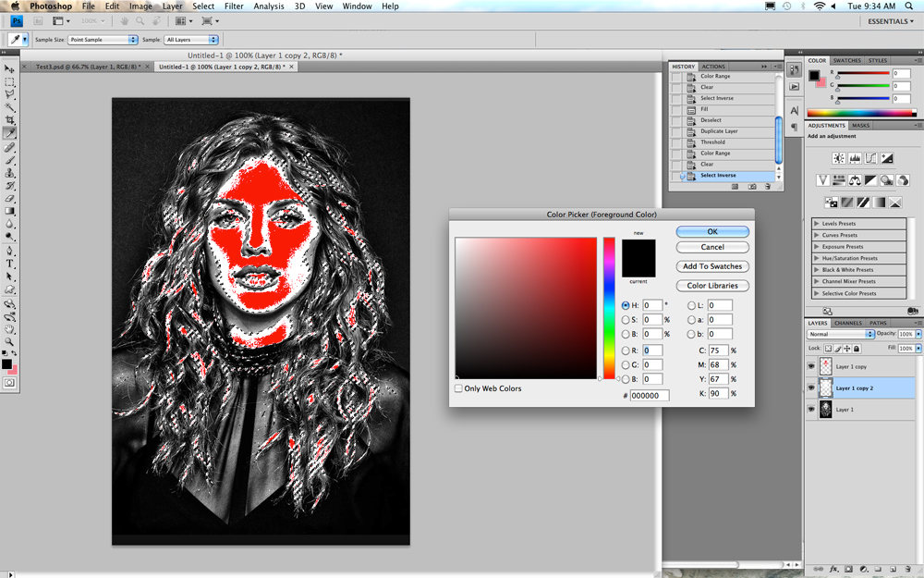This screenshot has height=578, width=924.
Task: Add a Brightness/Contrast adjustment
Action: click(839, 158)
